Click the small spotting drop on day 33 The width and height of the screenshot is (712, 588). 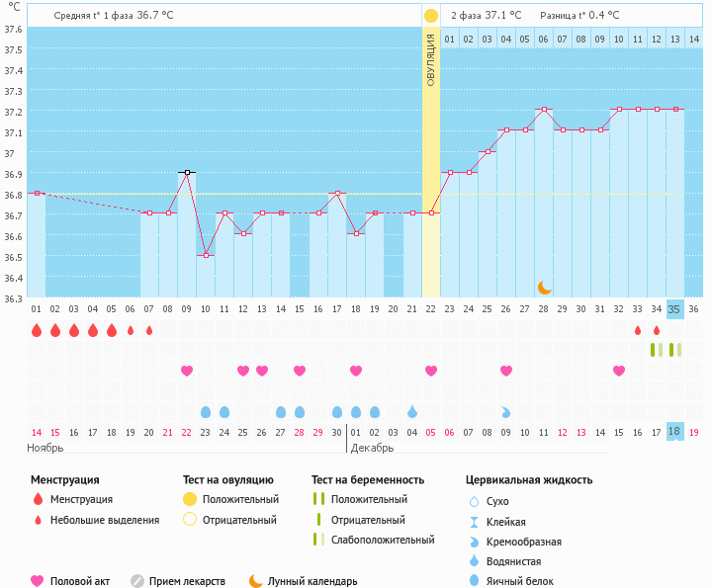638,330
